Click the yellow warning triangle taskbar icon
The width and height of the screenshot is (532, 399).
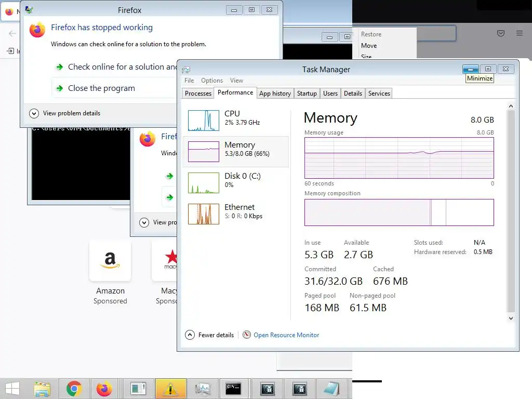(170, 389)
